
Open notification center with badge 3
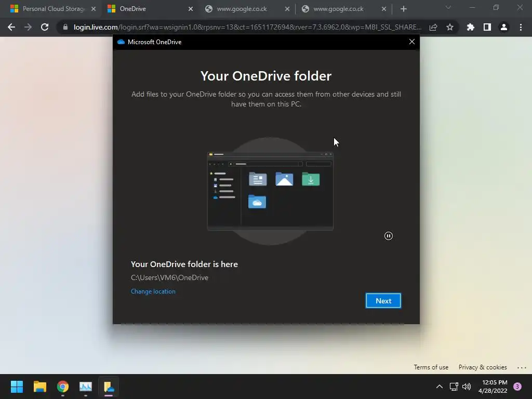(x=517, y=387)
